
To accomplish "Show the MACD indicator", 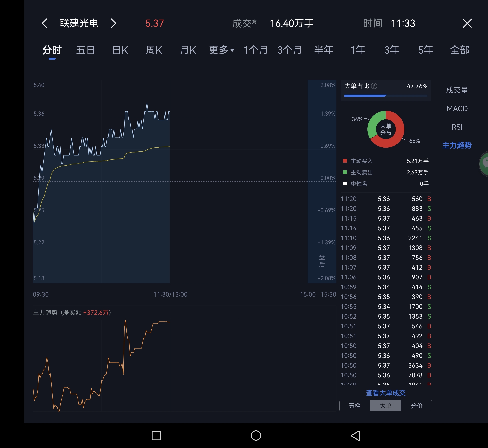I will (457, 109).
